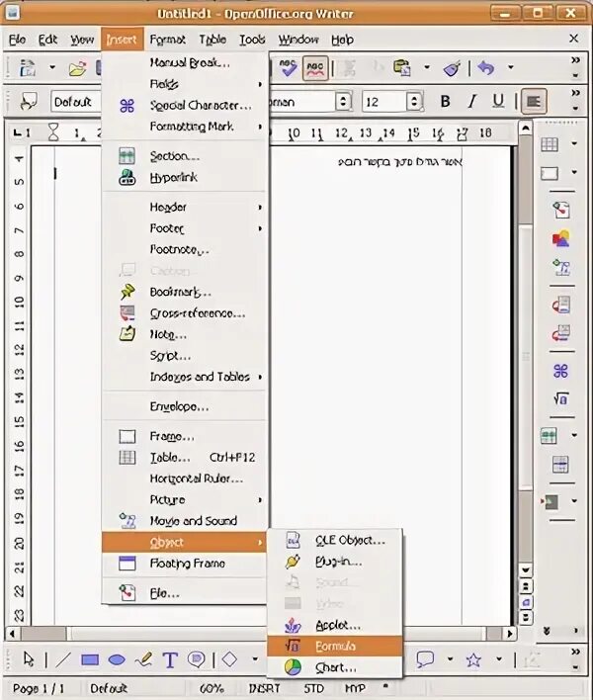The width and height of the screenshot is (593, 700).
Task: Choose Table... Ctrl+F12 entry
Action: [185, 458]
